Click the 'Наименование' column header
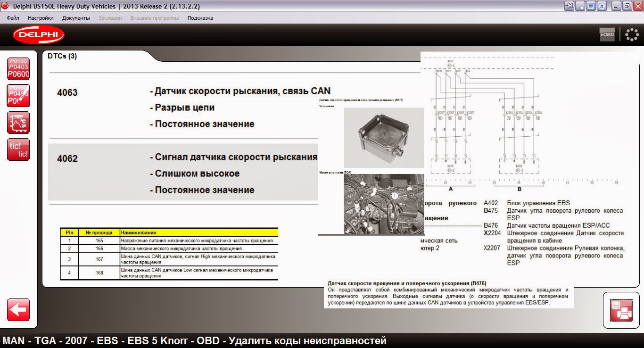The width and height of the screenshot is (644, 348). point(199,232)
